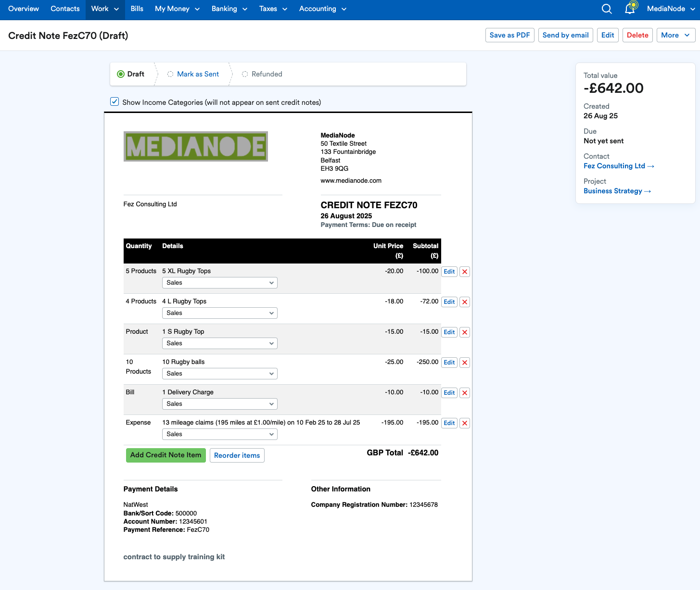The width and height of the screenshot is (700, 590).
Task: Remove the mileage claims expense line
Action: pyautogui.click(x=465, y=423)
